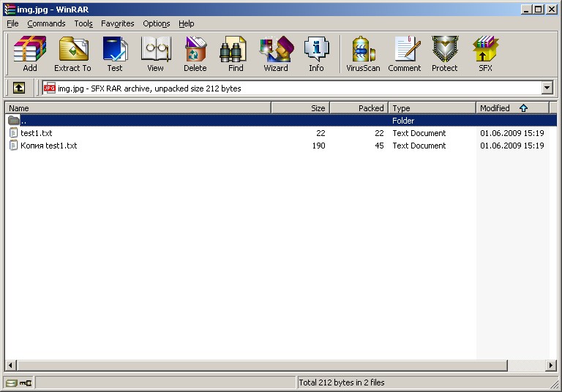Expand the address bar dropdown arrow
The width and height of the screenshot is (562, 392).
point(547,88)
